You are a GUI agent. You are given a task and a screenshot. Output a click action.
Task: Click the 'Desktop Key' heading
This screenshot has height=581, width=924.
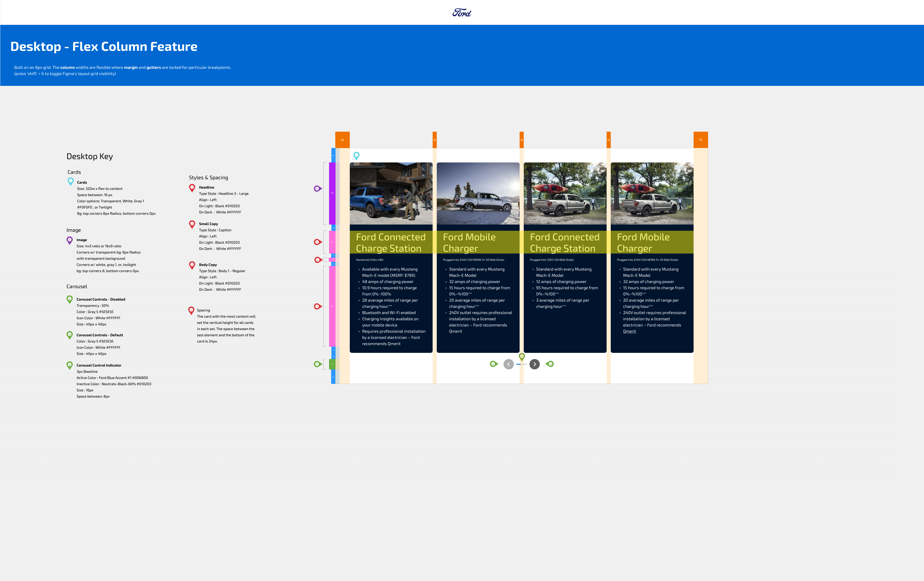[90, 157]
